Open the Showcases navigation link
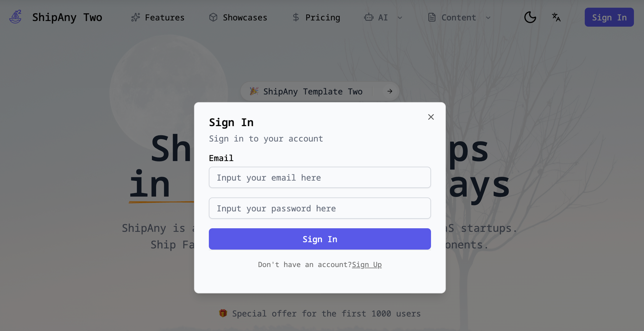The width and height of the screenshot is (644, 331). pyautogui.click(x=245, y=17)
